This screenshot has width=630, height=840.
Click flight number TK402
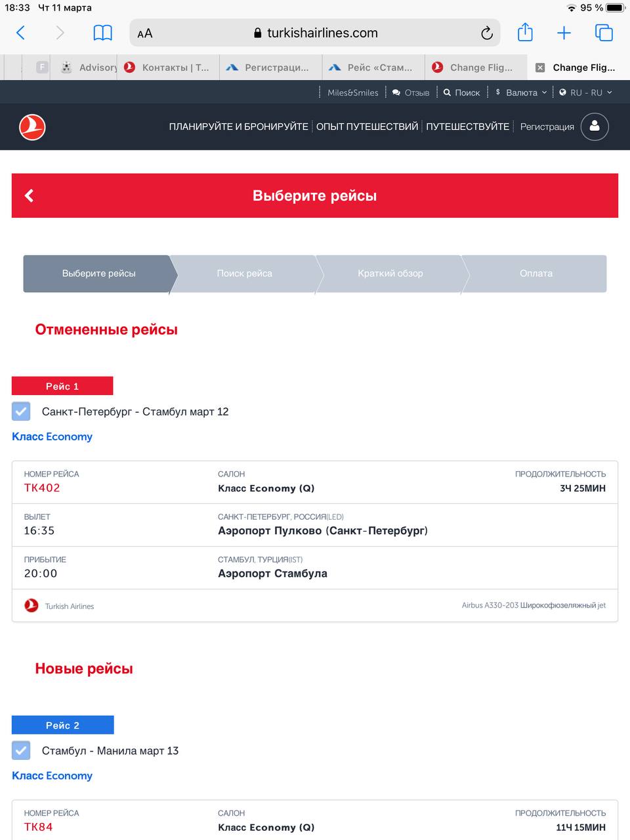(42, 488)
